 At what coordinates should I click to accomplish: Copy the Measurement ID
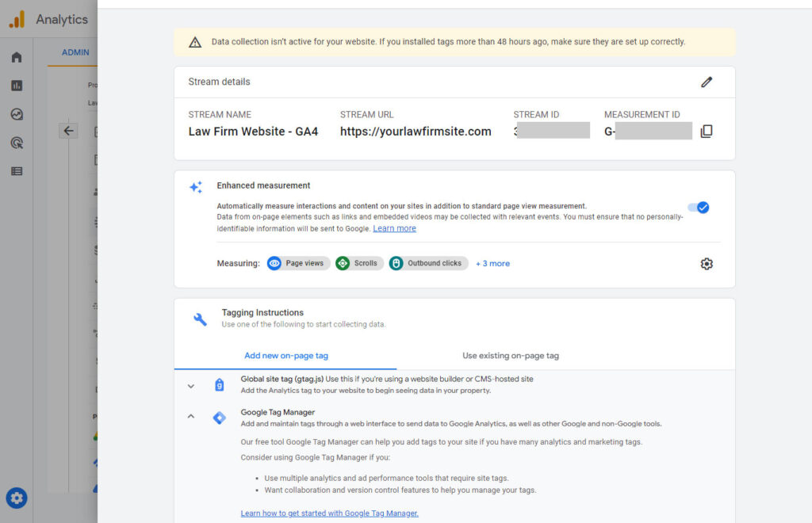[x=707, y=132]
